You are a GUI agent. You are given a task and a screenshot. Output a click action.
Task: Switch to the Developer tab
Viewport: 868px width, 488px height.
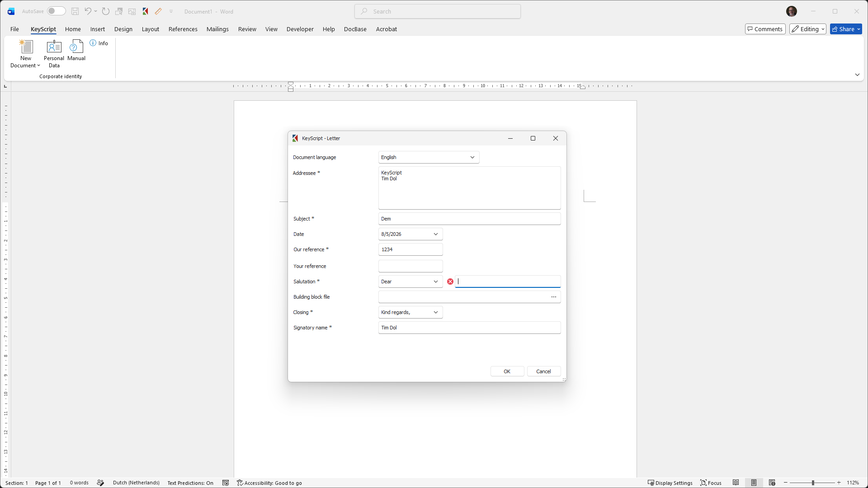tap(300, 29)
